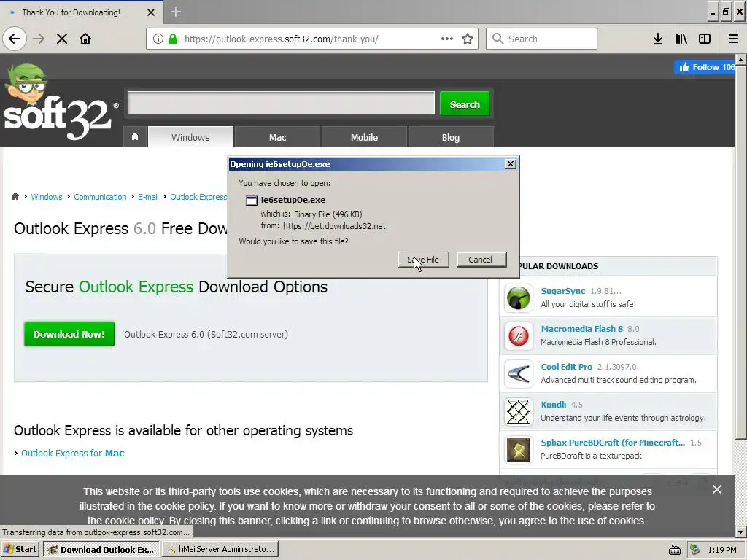Open the Windows Start button
747x560 pixels.
(x=20, y=549)
